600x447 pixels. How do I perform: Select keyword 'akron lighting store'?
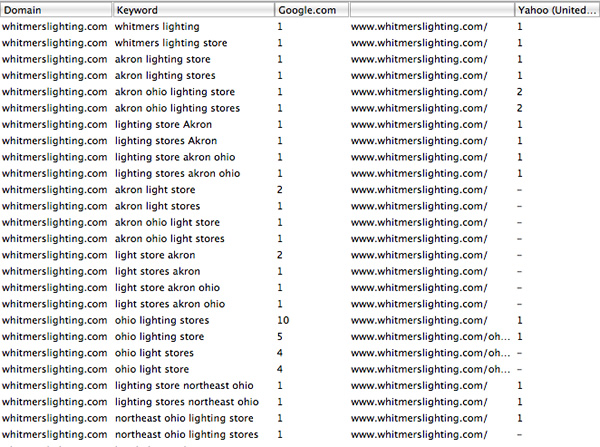click(x=163, y=59)
